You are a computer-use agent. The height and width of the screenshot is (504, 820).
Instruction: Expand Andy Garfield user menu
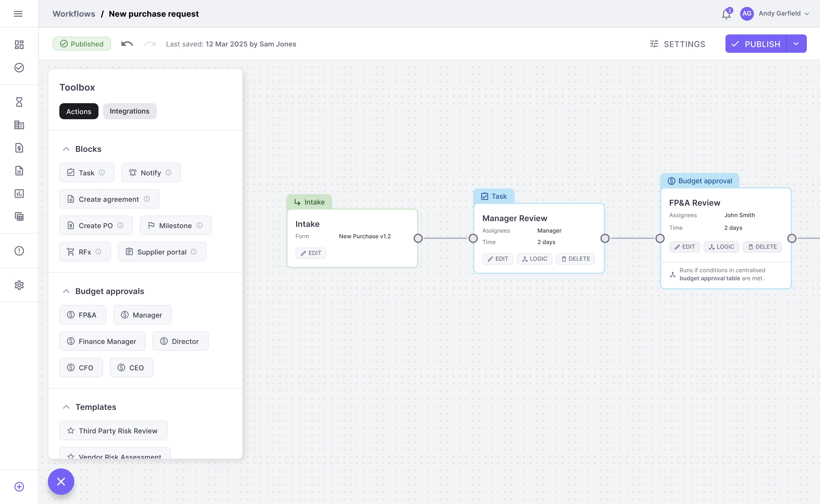coord(807,14)
